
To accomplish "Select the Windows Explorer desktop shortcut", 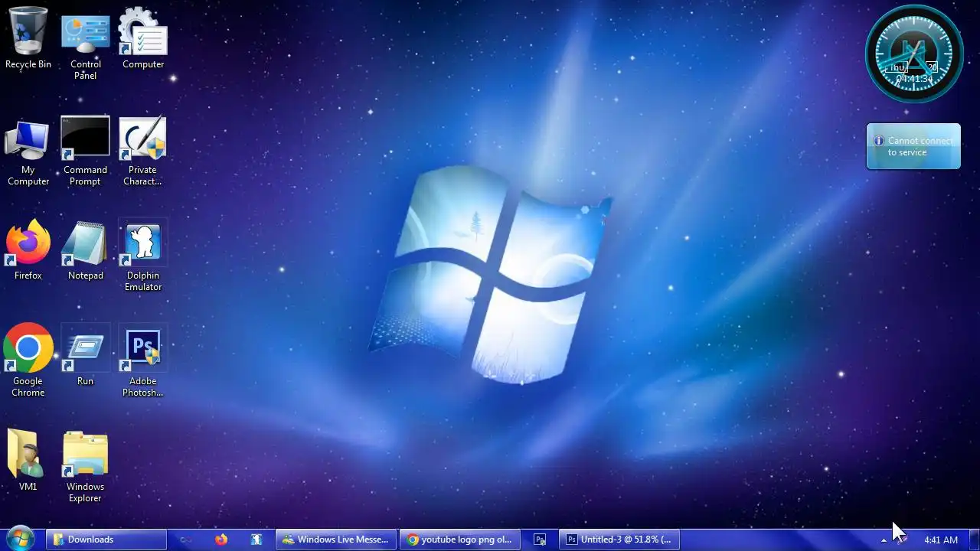I will (x=86, y=467).
